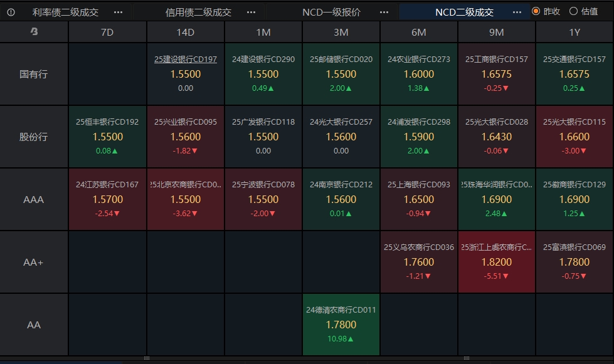Click the 24建设银行CD290 cell

point(263,74)
